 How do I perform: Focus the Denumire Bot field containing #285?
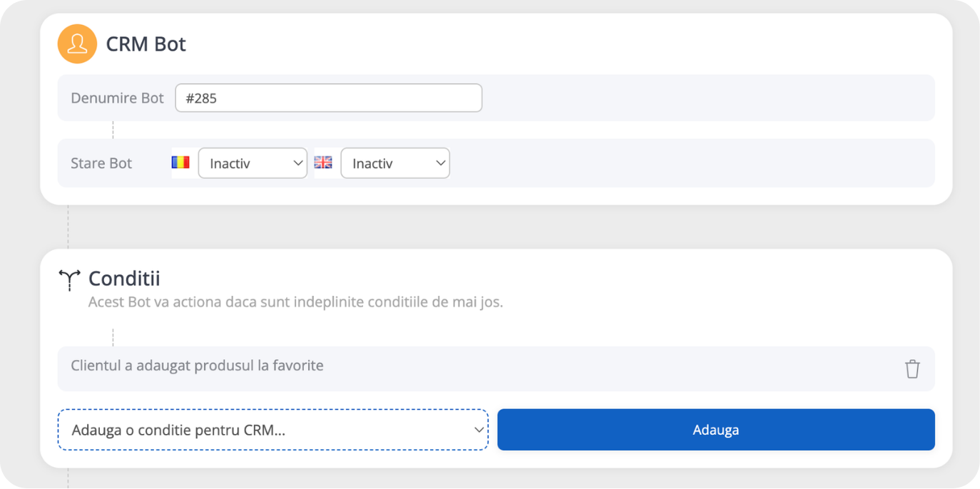point(329,98)
